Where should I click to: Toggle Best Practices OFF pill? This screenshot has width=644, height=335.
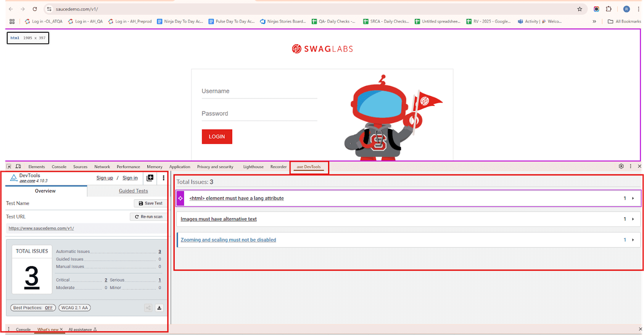33,308
